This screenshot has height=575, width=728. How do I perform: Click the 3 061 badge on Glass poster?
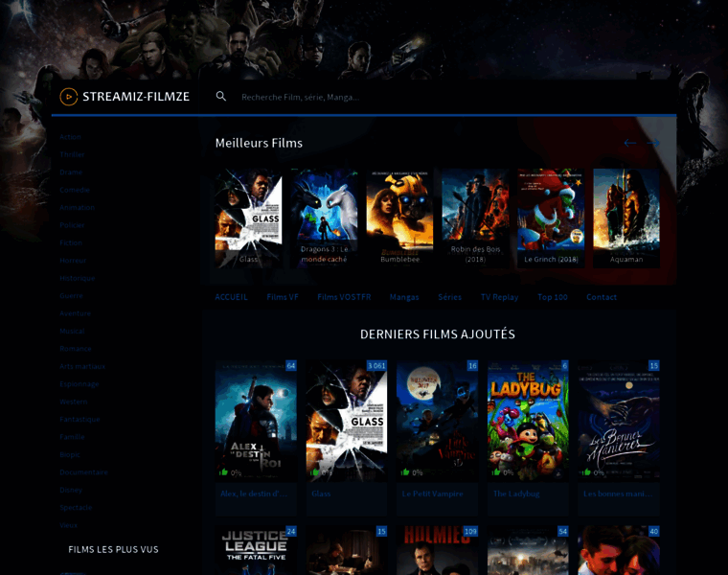pyautogui.click(x=376, y=366)
